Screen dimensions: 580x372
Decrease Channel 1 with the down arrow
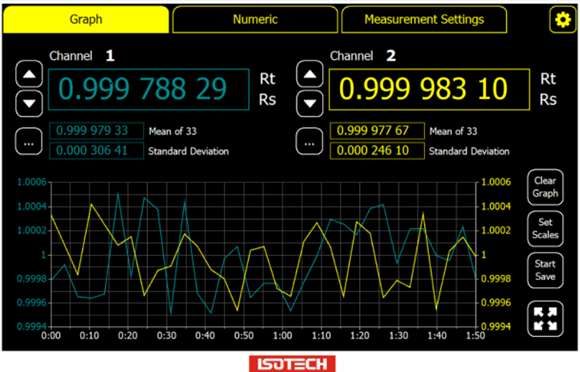(x=29, y=104)
